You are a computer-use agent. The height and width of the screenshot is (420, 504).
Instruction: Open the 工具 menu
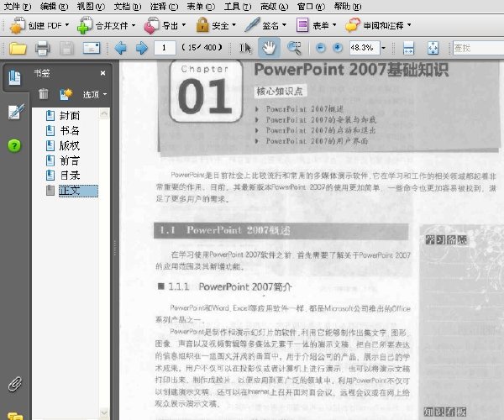tap(238, 6)
